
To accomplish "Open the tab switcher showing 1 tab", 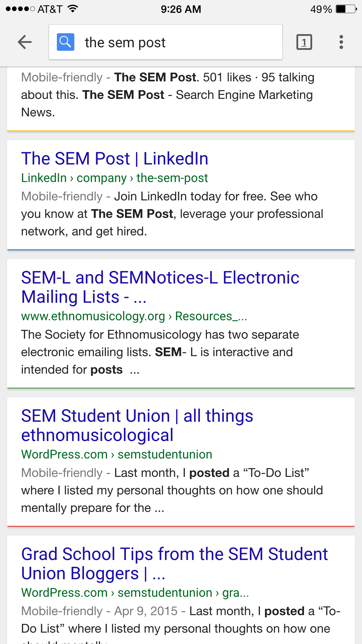I will click(304, 42).
